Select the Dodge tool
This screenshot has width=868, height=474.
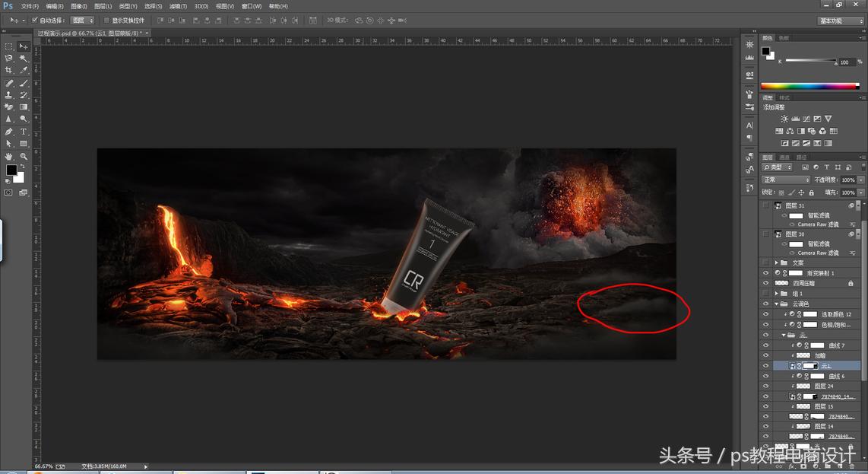pos(24,119)
